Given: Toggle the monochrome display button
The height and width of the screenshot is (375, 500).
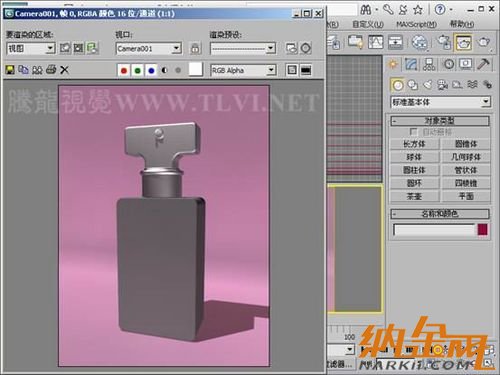Looking at the screenshot, I should (x=178, y=70).
